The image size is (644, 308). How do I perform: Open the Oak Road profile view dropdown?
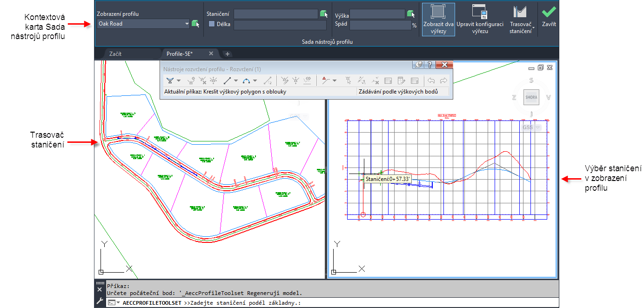pyautogui.click(x=143, y=23)
